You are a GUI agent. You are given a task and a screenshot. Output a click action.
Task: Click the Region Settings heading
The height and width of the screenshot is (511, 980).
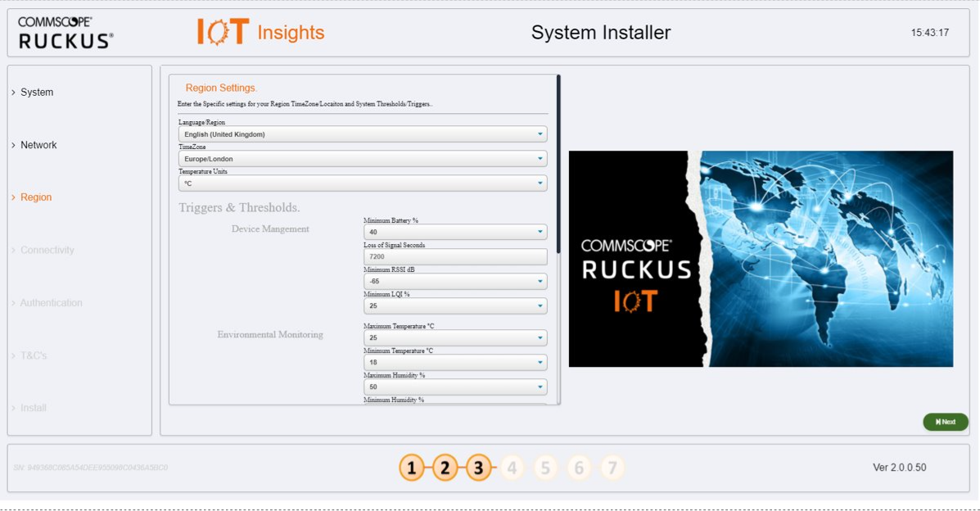coord(221,88)
